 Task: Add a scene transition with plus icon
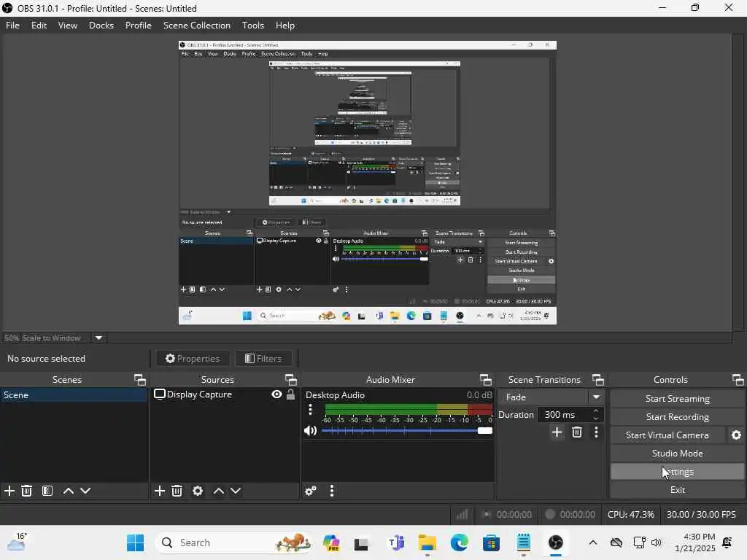coord(557,432)
